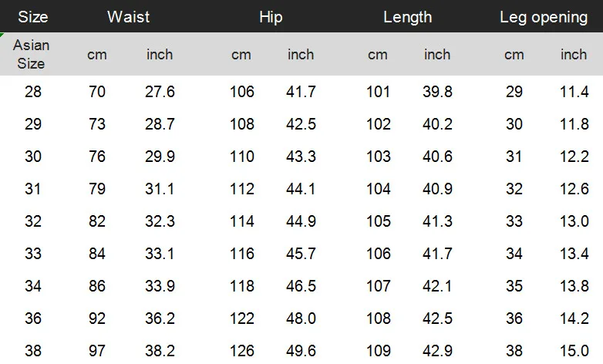This screenshot has height=364, width=603.
Task: Click the Size column header
Action: [x=33, y=17]
